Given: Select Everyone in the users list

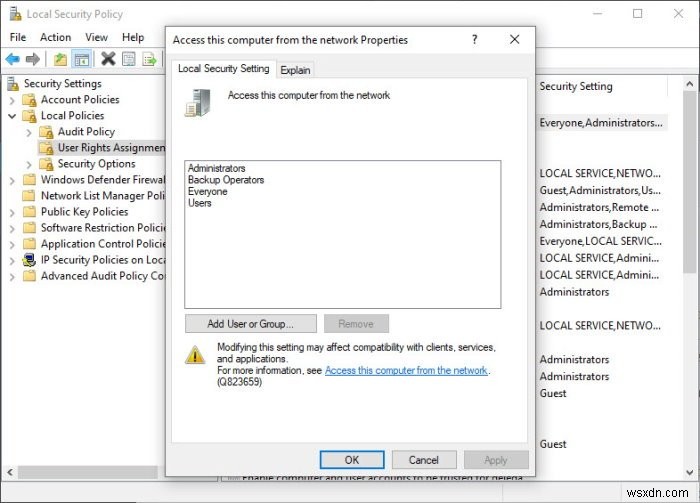Looking at the screenshot, I should pyautogui.click(x=208, y=191).
